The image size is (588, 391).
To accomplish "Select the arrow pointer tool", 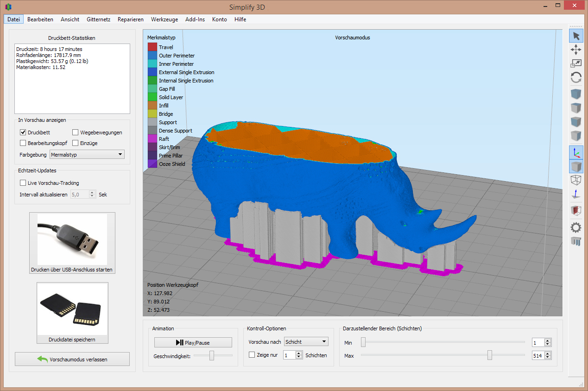I will click(576, 36).
